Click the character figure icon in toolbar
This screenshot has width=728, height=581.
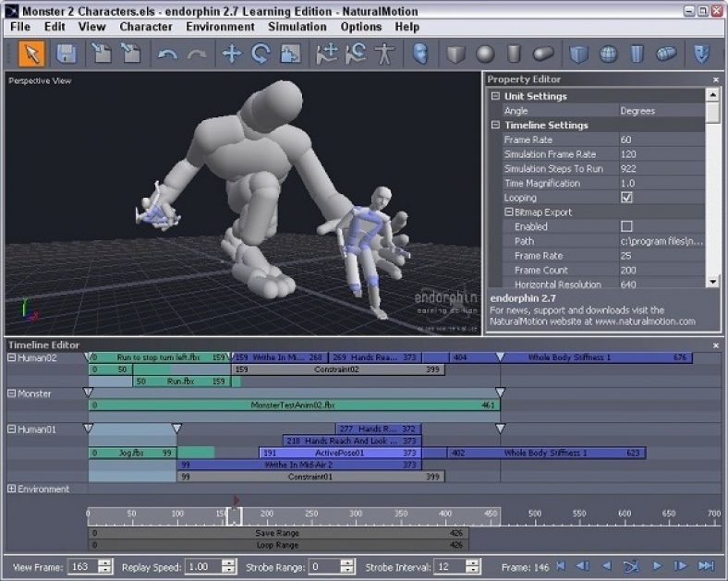tap(383, 54)
